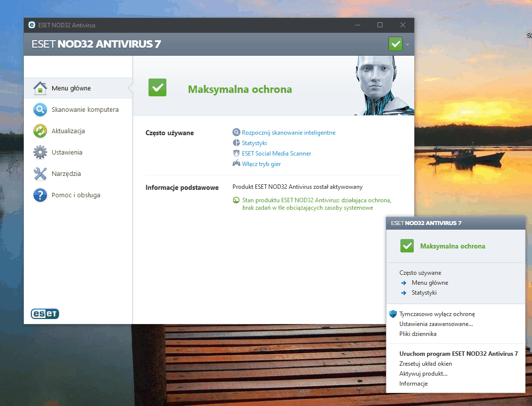This screenshot has height=406, width=532.
Task: Click Maksymalna ochrona heading in main window
Action: 240,89
